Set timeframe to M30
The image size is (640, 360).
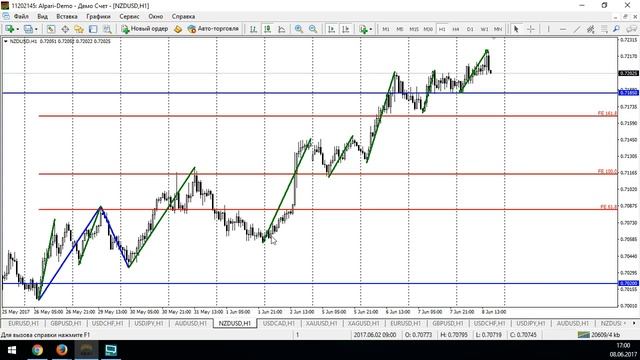click(428, 29)
